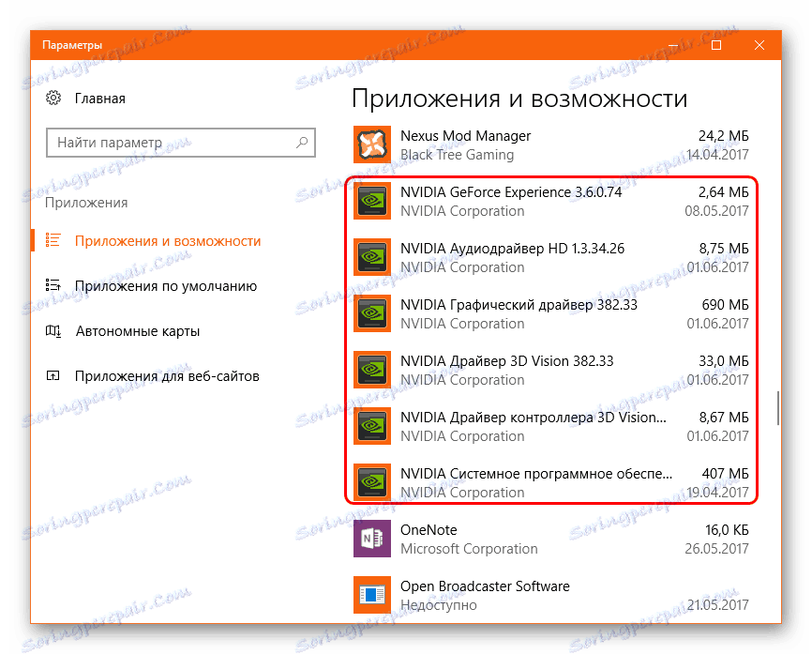
Task: Click the 16,0 КБ size value
Action: pos(727,530)
